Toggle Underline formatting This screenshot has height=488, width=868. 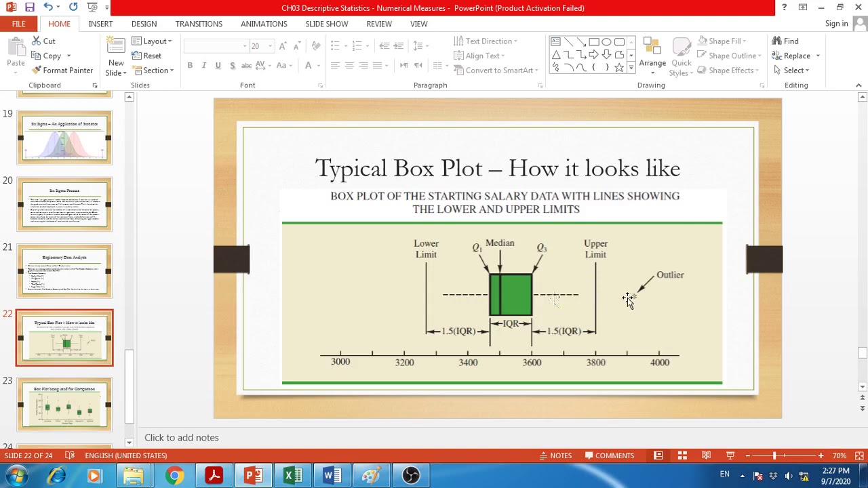click(x=218, y=66)
